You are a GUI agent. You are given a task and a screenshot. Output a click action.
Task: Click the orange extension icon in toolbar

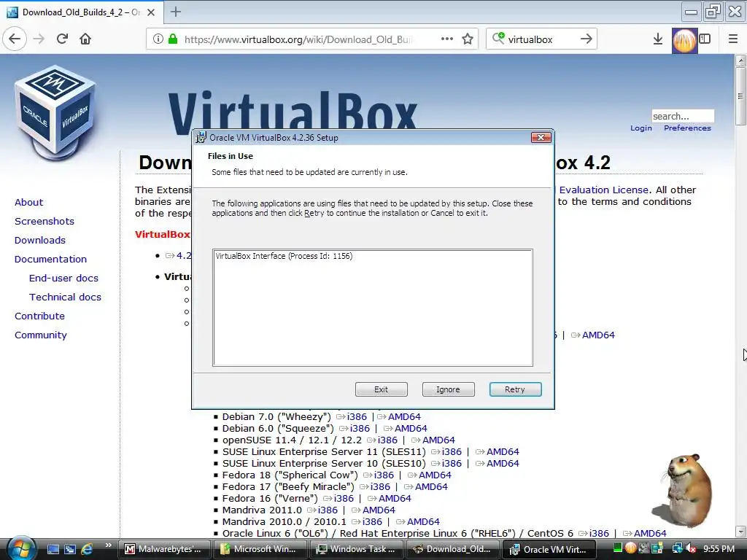point(684,41)
